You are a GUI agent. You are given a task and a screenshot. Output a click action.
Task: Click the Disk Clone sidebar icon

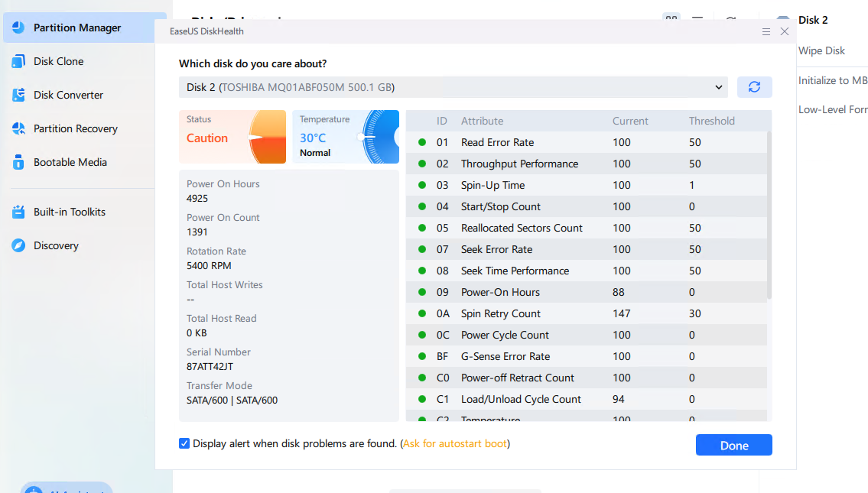coord(18,61)
